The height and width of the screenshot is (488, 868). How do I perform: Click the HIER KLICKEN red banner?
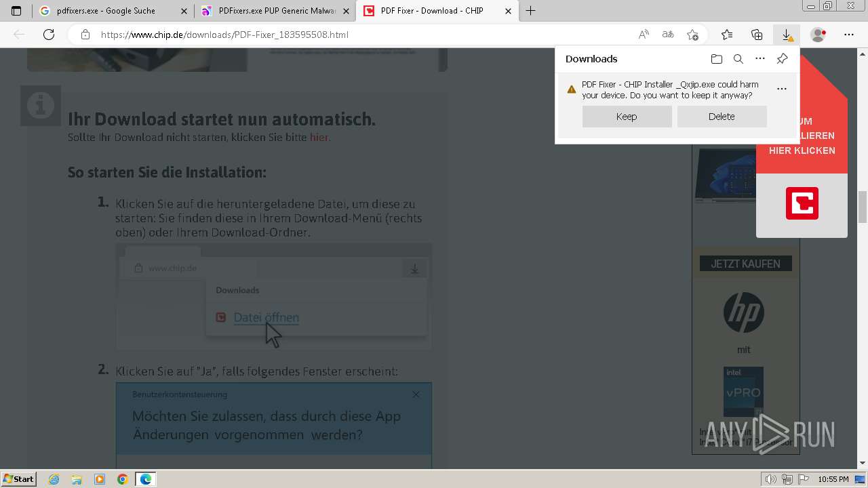coord(802,150)
